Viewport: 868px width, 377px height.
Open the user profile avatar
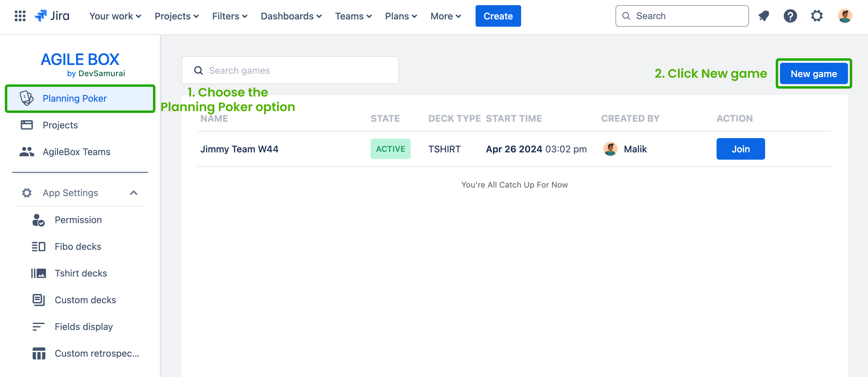(x=845, y=16)
